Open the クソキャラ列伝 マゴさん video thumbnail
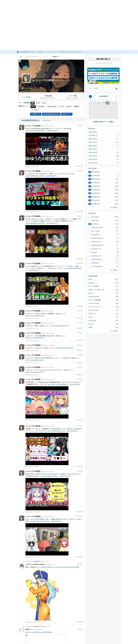Viewport: 138px width, 644px height. click(47, 194)
